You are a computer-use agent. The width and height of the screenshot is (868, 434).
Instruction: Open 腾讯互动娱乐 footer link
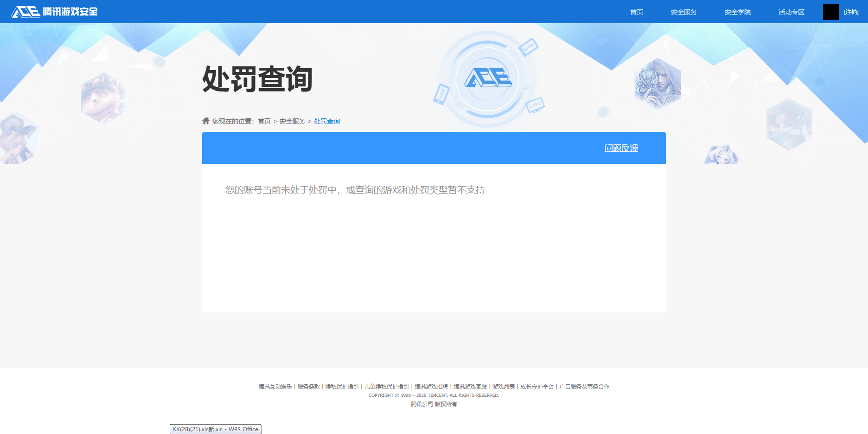tap(275, 386)
